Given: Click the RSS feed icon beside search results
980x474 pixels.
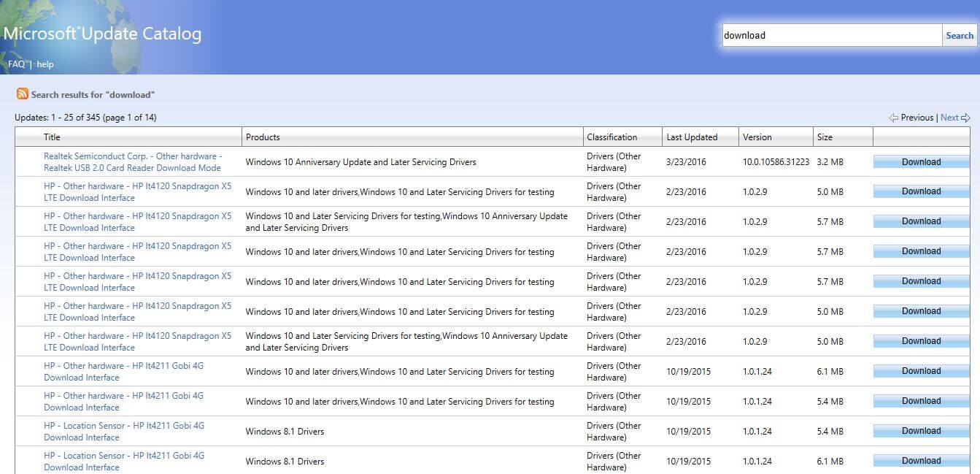Looking at the screenshot, I should [x=23, y=94].
